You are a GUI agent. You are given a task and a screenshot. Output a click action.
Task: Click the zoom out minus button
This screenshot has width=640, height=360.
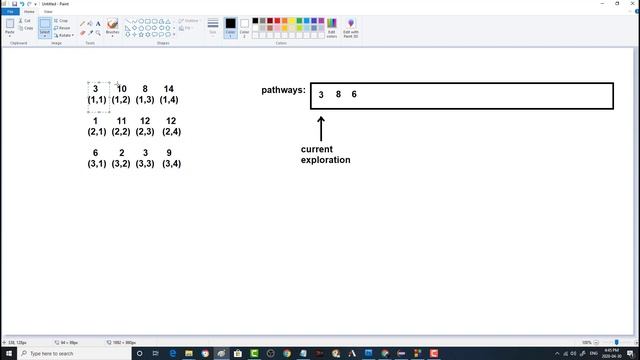(x=596, y=342)
